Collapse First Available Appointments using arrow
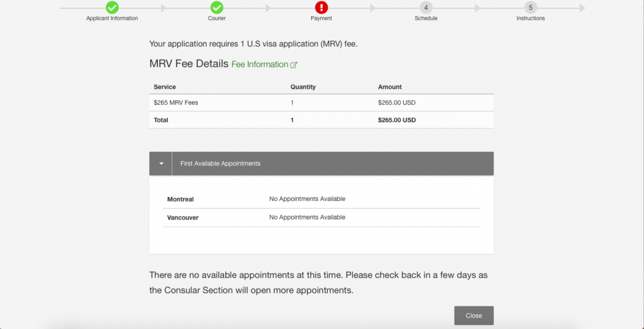 pos(161,164)
